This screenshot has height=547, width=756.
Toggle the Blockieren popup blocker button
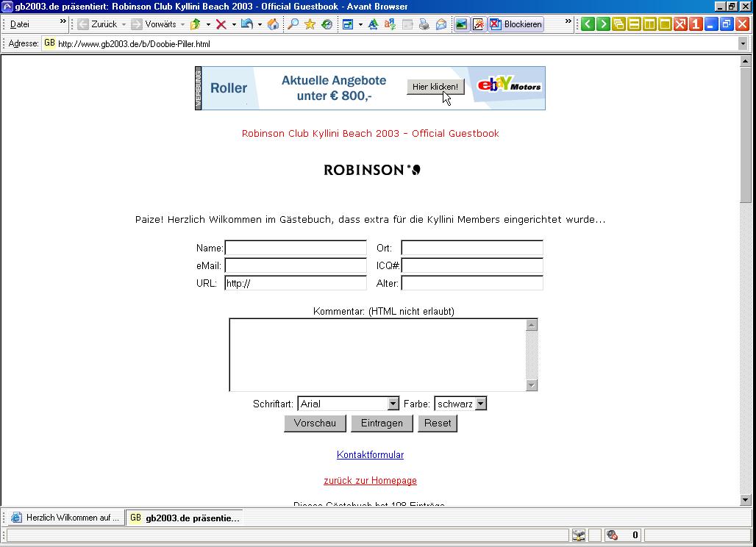(516, 24)
